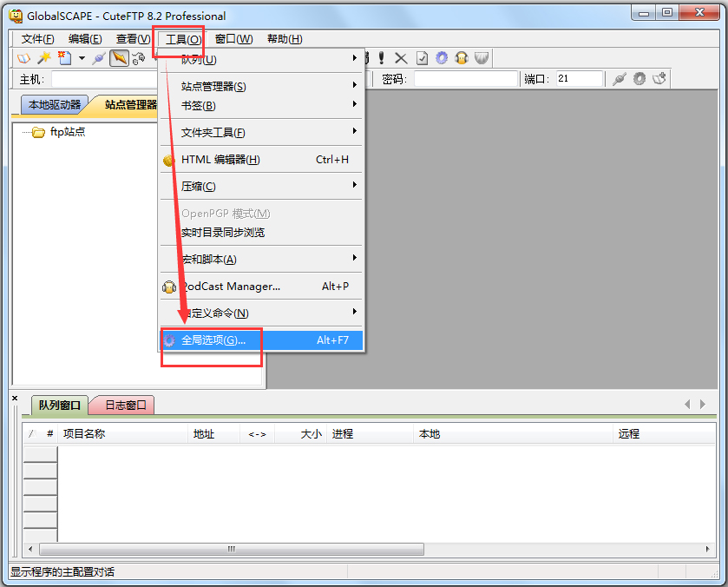Screen dimensions: 728x587
Task: Click the HTML Editor menu entry icon
Action: tap(168, 161)
